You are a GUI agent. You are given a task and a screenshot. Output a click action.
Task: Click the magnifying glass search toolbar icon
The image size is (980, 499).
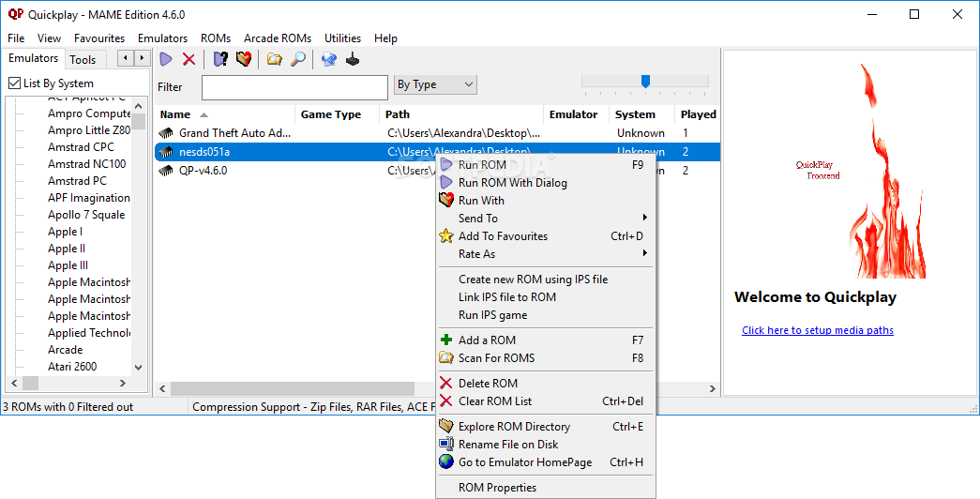click(x=299, y=59)
